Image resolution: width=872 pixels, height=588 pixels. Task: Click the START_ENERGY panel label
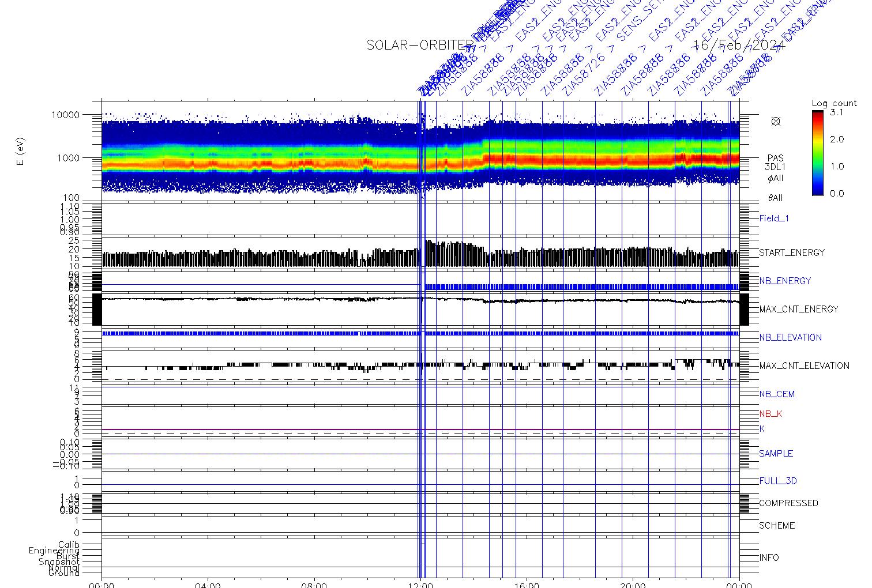click(x=792, y=252)
